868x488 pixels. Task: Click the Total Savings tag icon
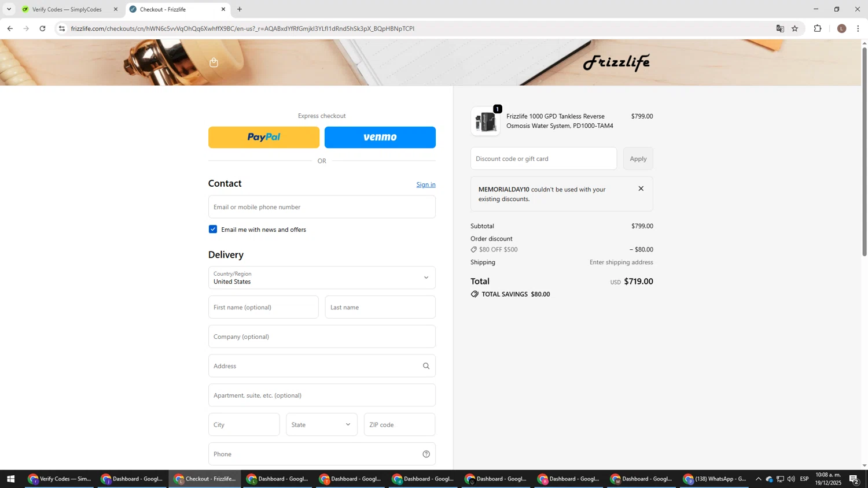(x=475, y=294)
